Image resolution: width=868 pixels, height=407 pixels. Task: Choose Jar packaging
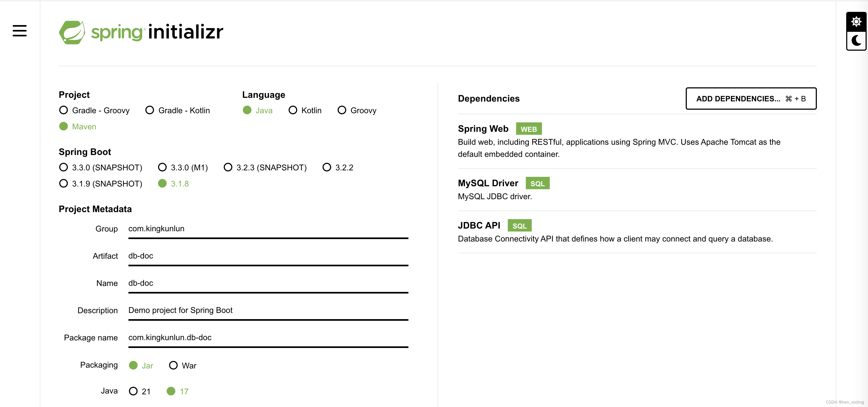click(141, 365)
